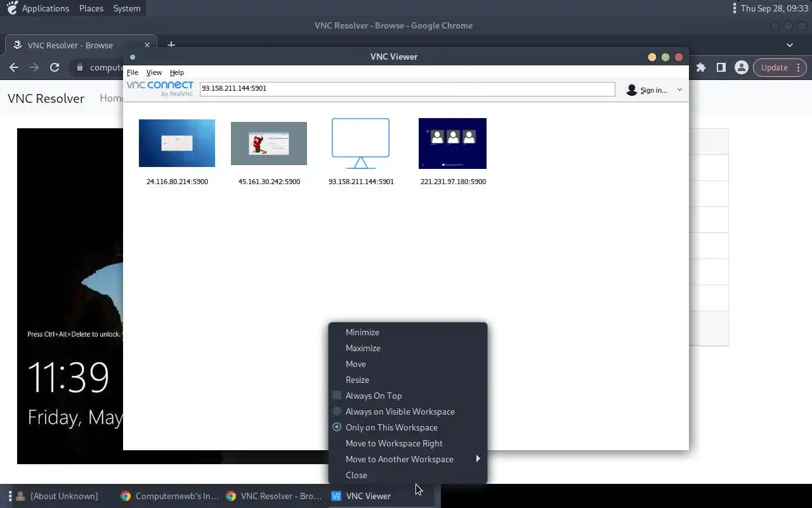Click the VNC Viewer address input field

coord(407,89)
